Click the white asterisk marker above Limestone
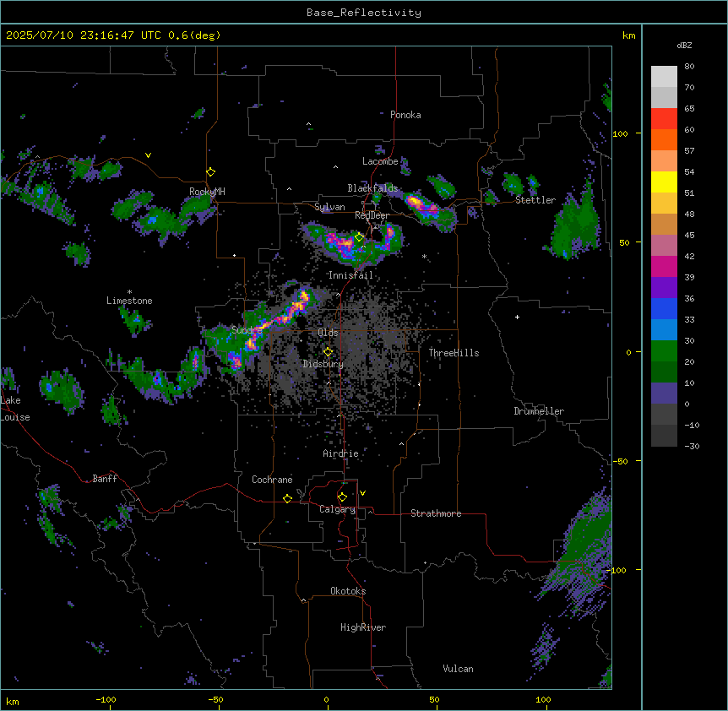The image size is (728, 711). [x=129, y=292]
